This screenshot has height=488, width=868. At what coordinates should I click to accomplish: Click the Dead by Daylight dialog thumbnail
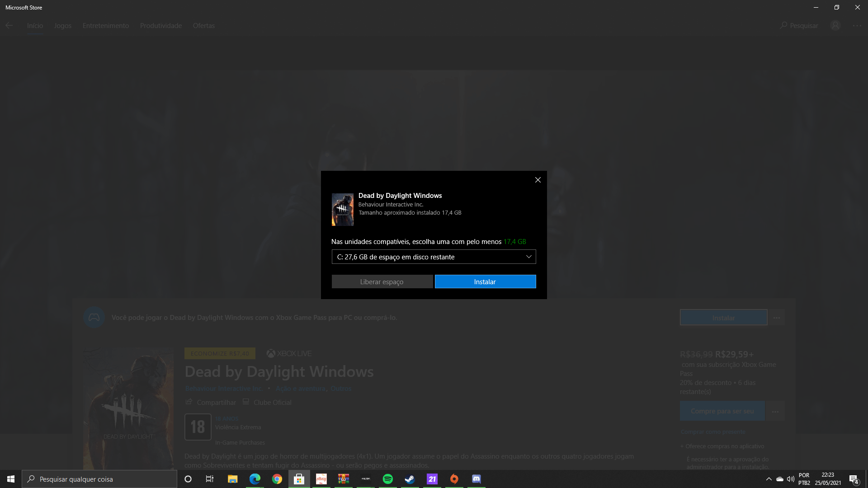tap(342, 210)
